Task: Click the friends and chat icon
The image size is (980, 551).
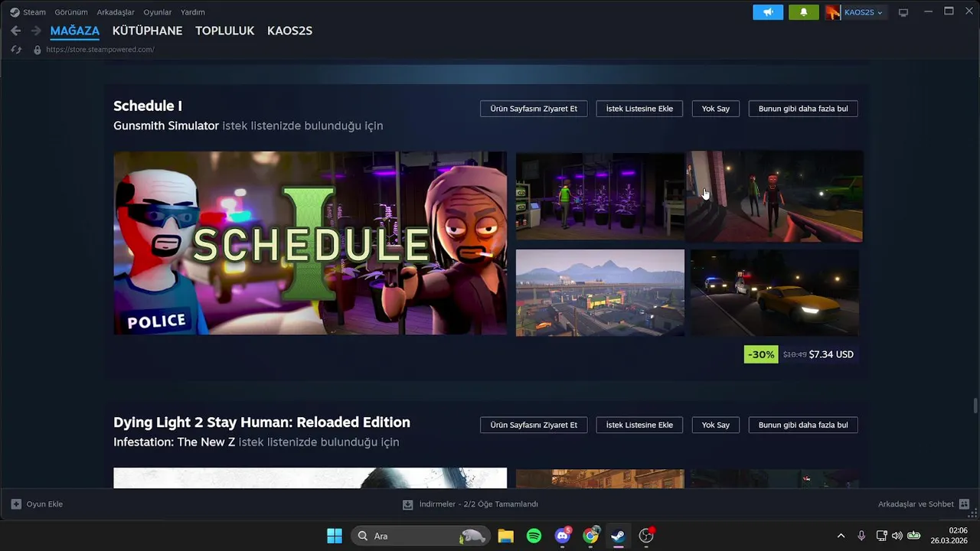Action: pos(964,504)
